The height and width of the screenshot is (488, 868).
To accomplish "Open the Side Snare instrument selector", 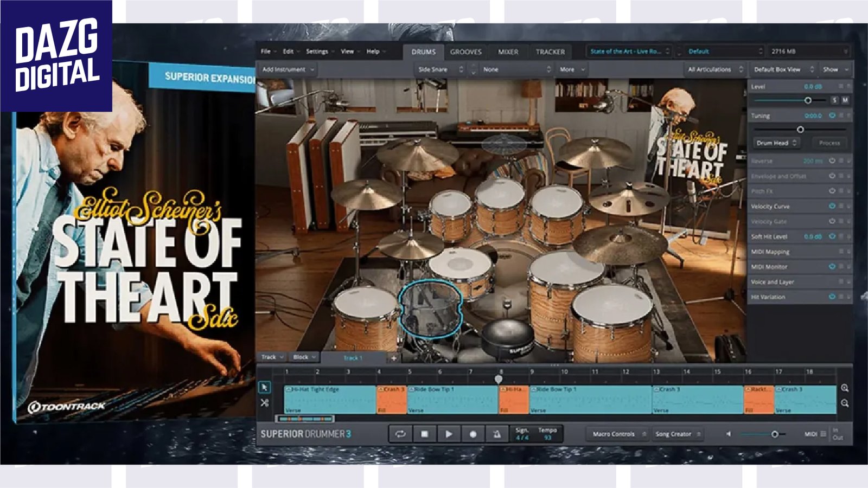I will point(441,69).
